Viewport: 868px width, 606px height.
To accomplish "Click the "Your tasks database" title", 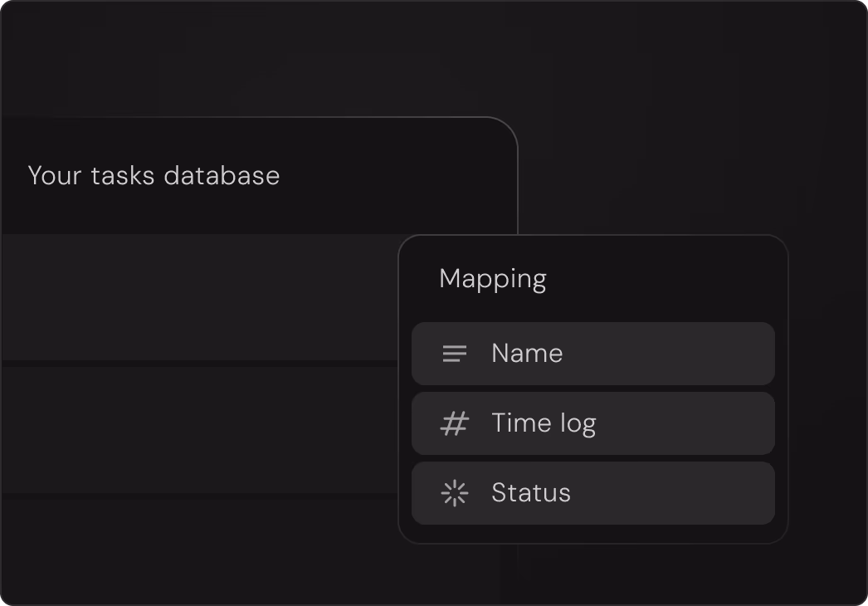I will (154, 176).
